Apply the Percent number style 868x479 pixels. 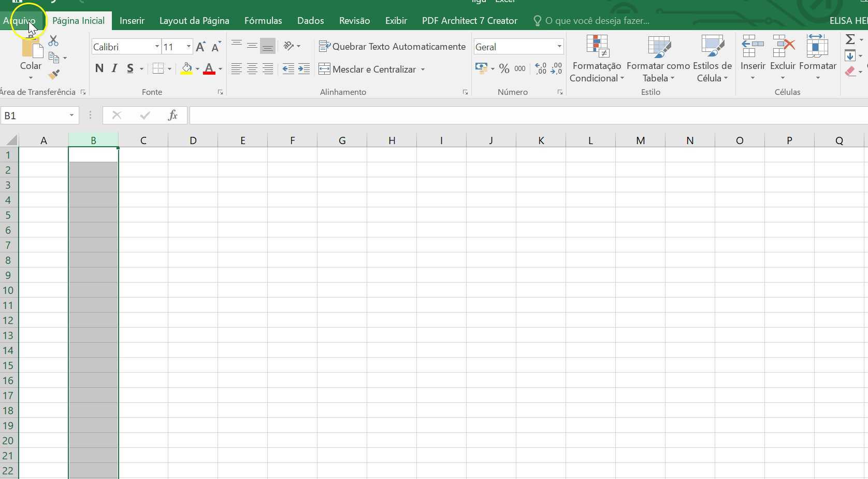coord(504,68)
